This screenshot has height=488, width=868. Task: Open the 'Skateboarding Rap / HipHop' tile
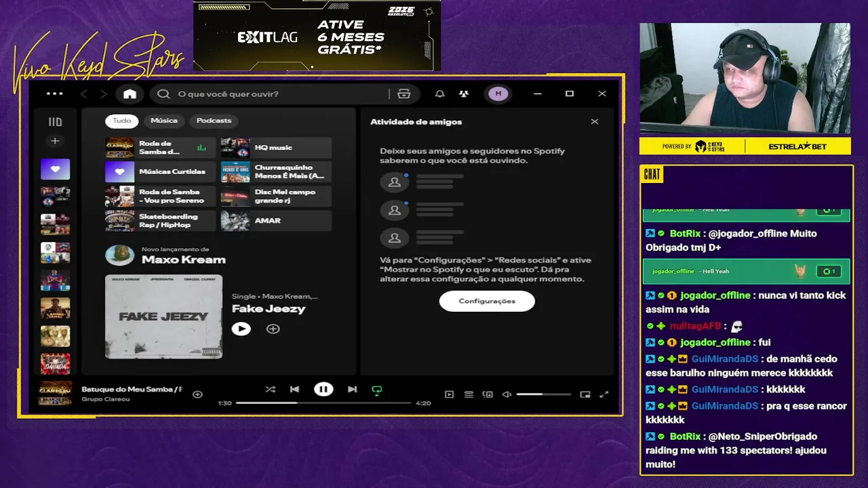[x=160, y=221]
